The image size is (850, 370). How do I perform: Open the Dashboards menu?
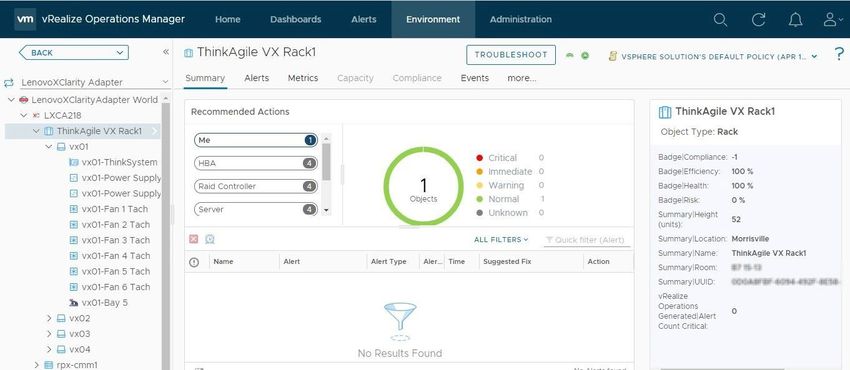point(295,19)
